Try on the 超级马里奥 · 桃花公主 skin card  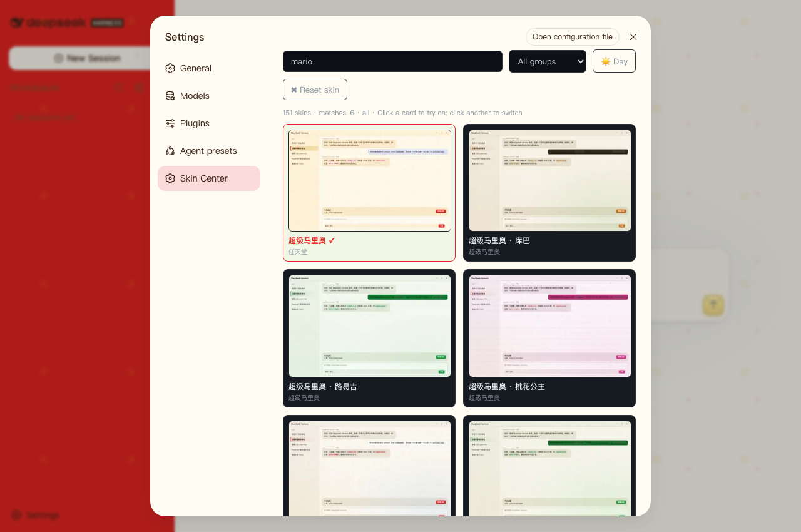[549, 339]
